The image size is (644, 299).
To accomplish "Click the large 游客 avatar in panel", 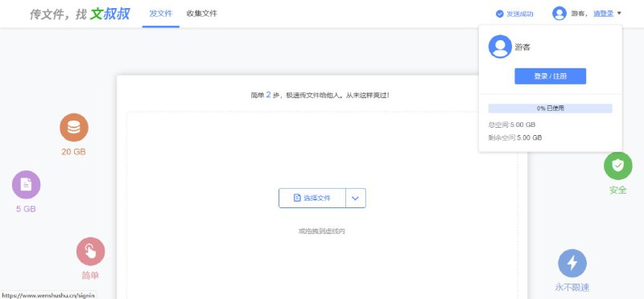I will point(500,47).
